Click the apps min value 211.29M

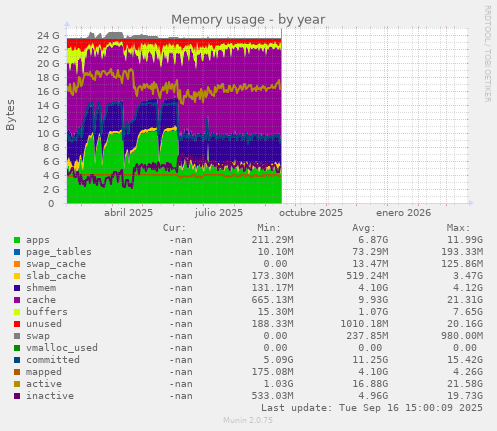coord(273,240)
